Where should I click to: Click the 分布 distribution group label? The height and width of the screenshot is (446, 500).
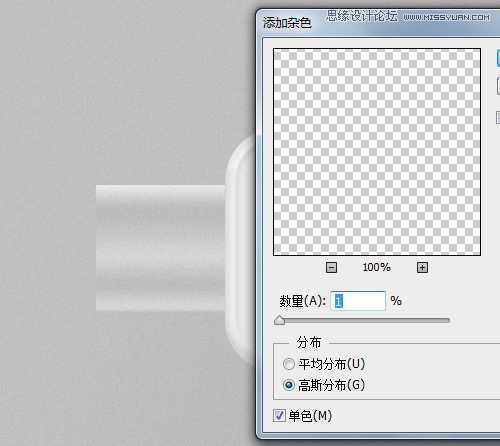(309, 342)
